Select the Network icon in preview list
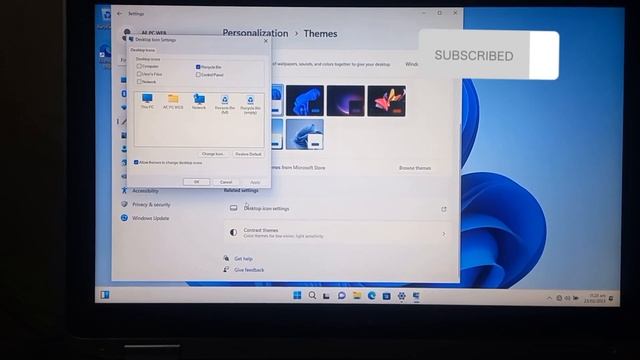640x360 pixels. click(x=199, y=101)
